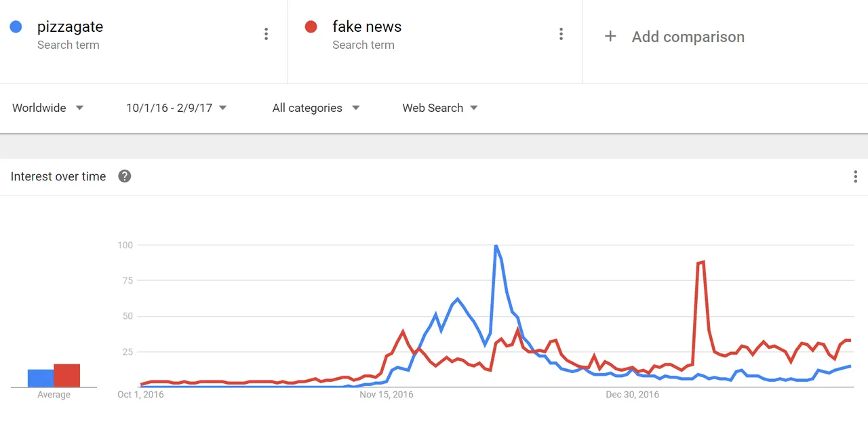Open the Interest over time options menu

point(855,177)
